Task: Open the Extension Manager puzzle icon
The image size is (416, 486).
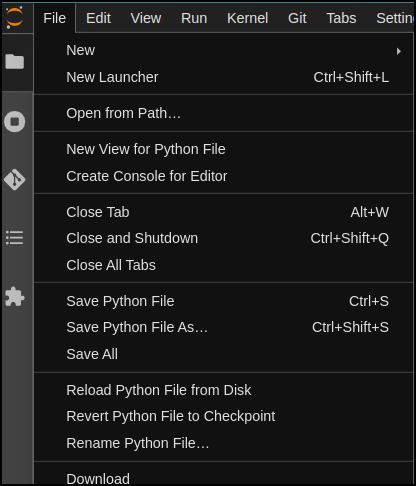Action: coord(15,296)
